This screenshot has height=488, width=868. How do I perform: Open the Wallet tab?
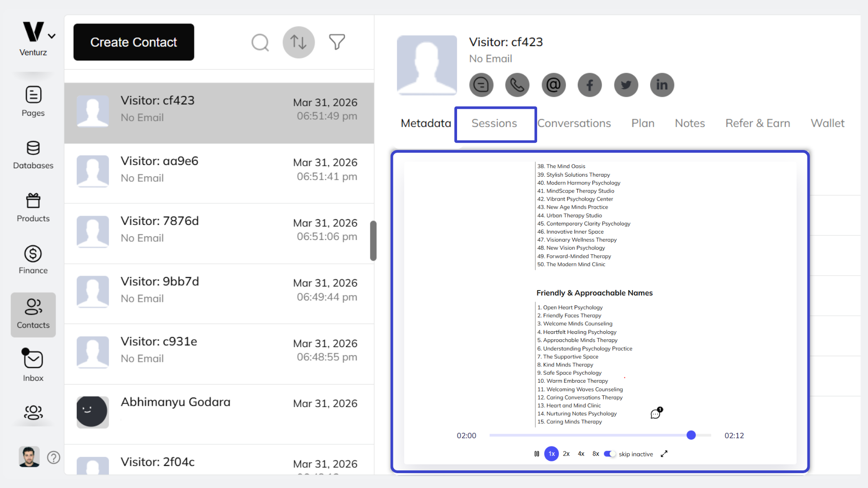coord(827,123)
